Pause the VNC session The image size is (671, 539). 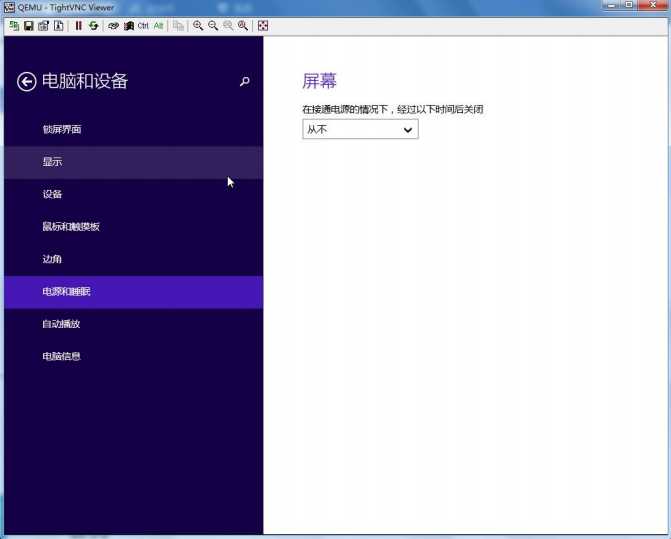(x=78, y=26)
